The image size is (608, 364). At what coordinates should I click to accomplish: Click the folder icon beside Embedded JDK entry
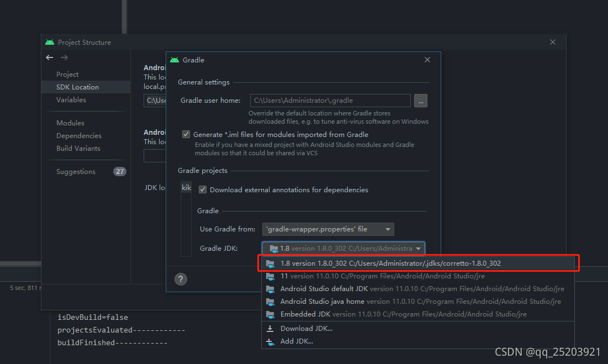[270, 314]
